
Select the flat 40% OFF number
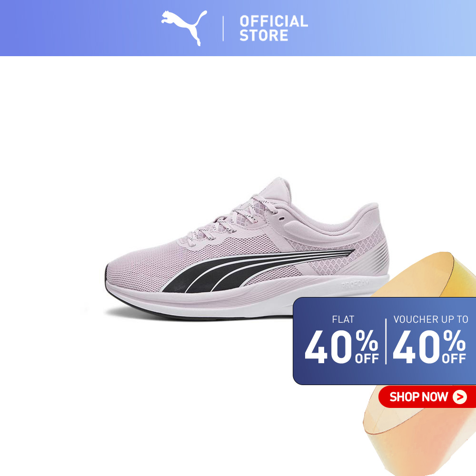342,347
